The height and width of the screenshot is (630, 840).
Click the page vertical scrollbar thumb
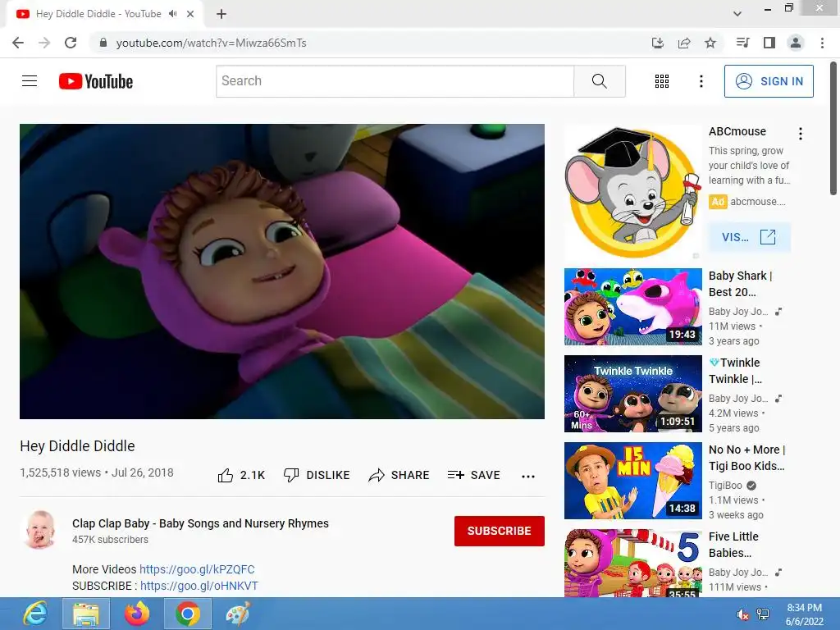(833, 129)
